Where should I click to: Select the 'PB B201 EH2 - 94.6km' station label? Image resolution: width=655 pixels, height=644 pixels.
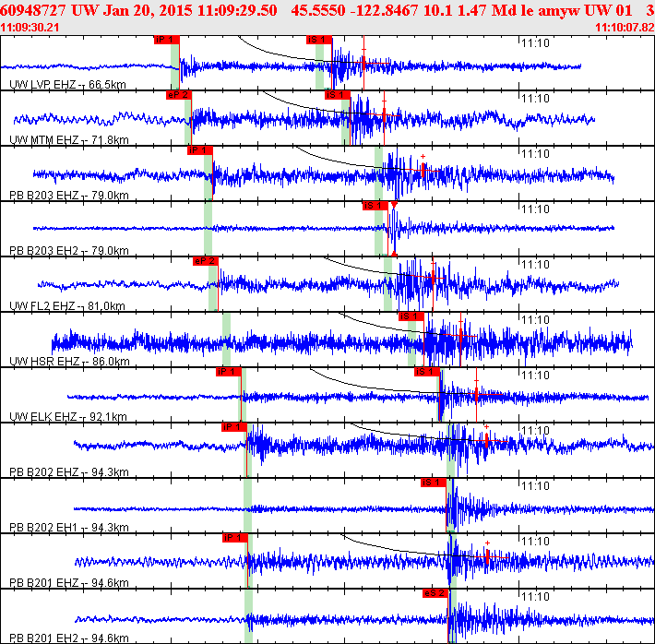(x=69, y=638)
